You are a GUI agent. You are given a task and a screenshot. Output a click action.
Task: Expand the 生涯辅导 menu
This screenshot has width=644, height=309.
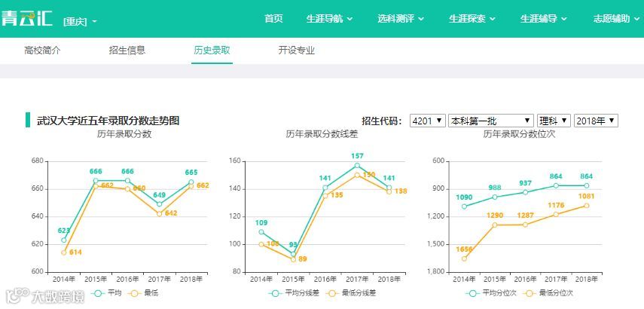click(543, 19)
